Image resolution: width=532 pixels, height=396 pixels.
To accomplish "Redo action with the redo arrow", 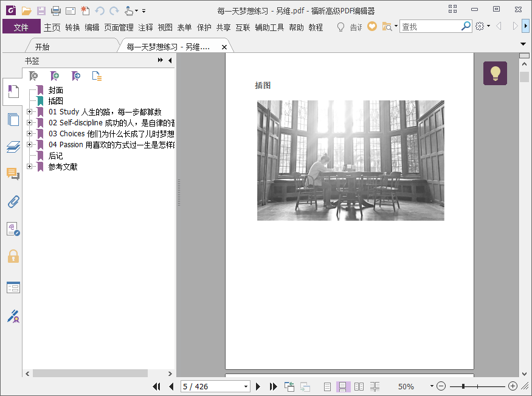I will click(x=114, y=11).
